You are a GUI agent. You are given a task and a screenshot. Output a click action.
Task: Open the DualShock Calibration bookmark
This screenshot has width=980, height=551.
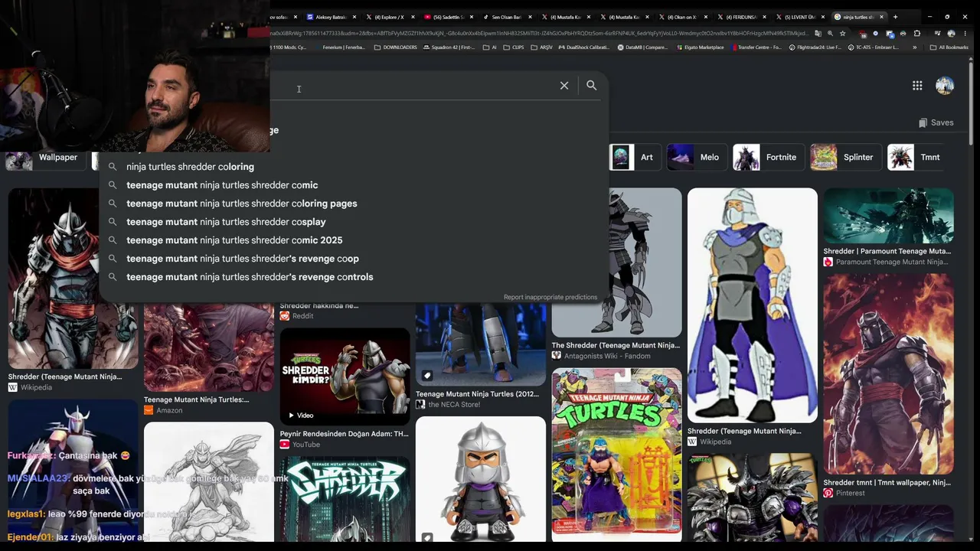click(x=585, y=47)
